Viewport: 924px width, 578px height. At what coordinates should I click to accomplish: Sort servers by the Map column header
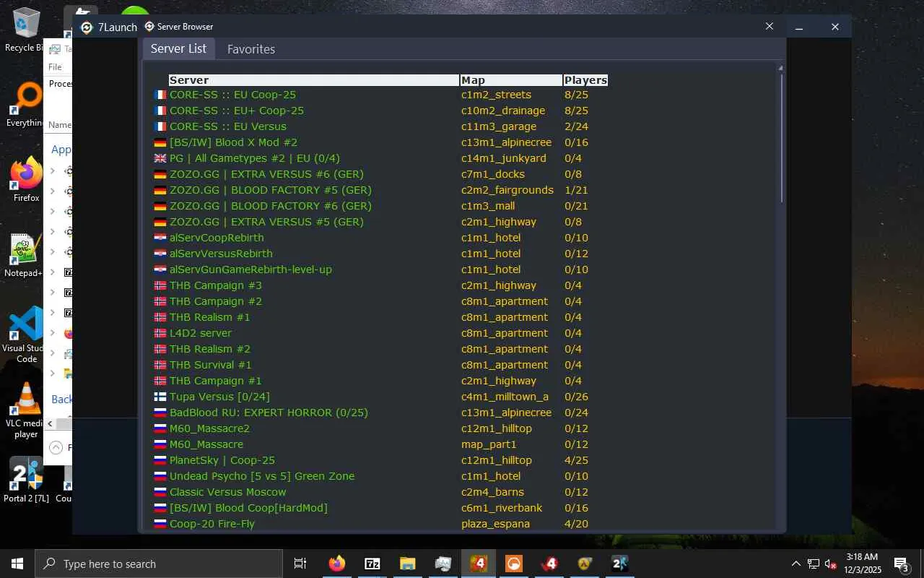click(511, 80)
